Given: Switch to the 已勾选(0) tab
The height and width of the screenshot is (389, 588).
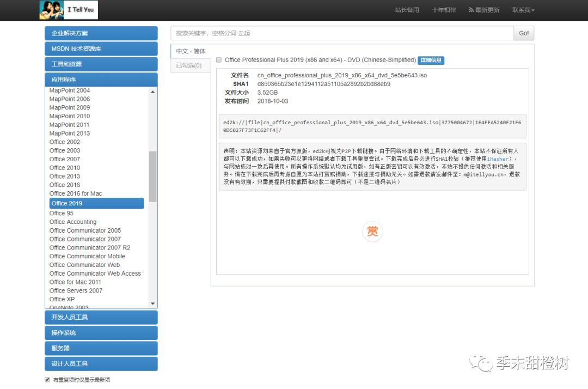Looking at the screenshot, I should coord(191,65).
